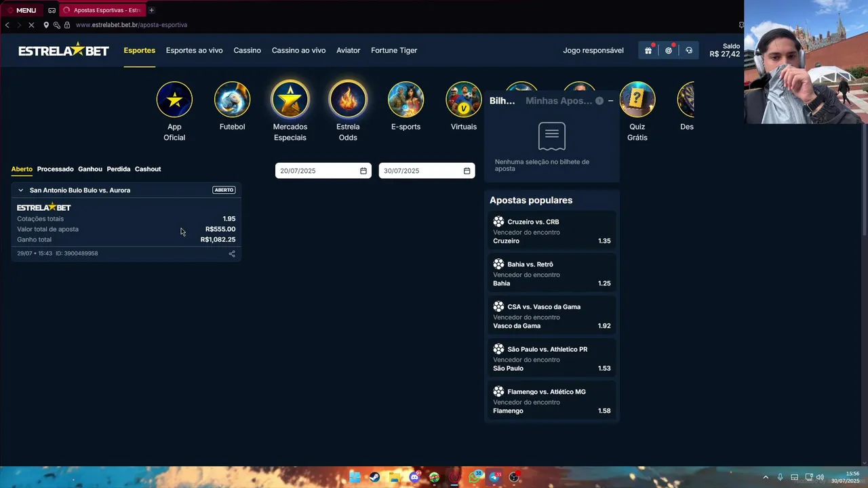The height and width of the screenshot is (488, 868).
Task: Collapse the San Antonio Bulo Bulo bet
Action: [x=20, y=190]
